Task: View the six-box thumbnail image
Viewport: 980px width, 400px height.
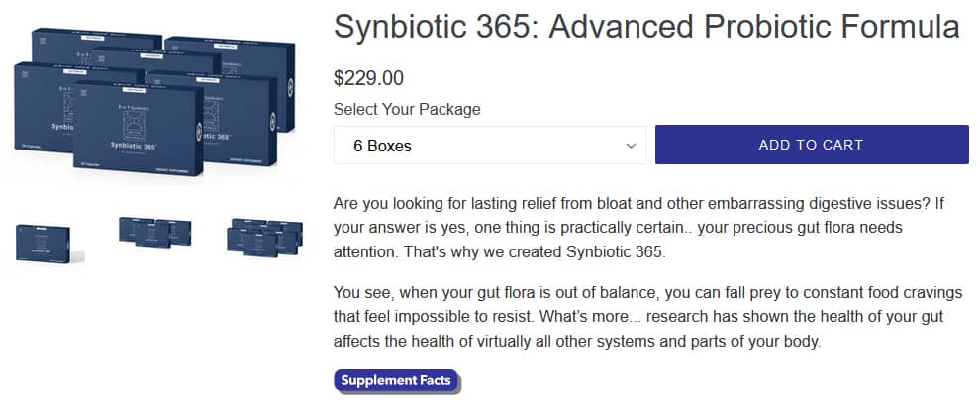Action: pyautogui.click(x=265, y=238)
